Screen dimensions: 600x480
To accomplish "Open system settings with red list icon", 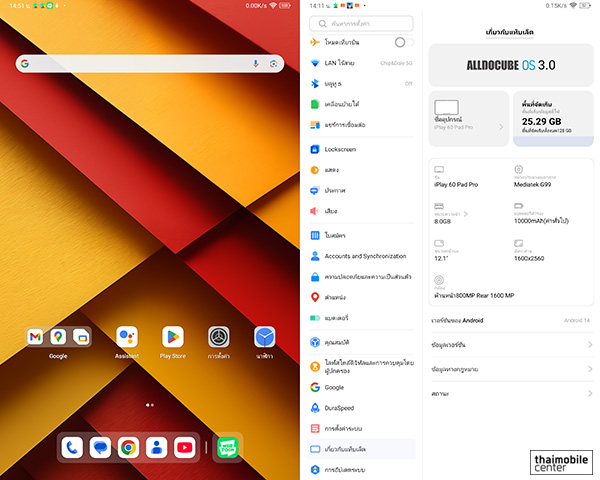I will coord(361,428).
